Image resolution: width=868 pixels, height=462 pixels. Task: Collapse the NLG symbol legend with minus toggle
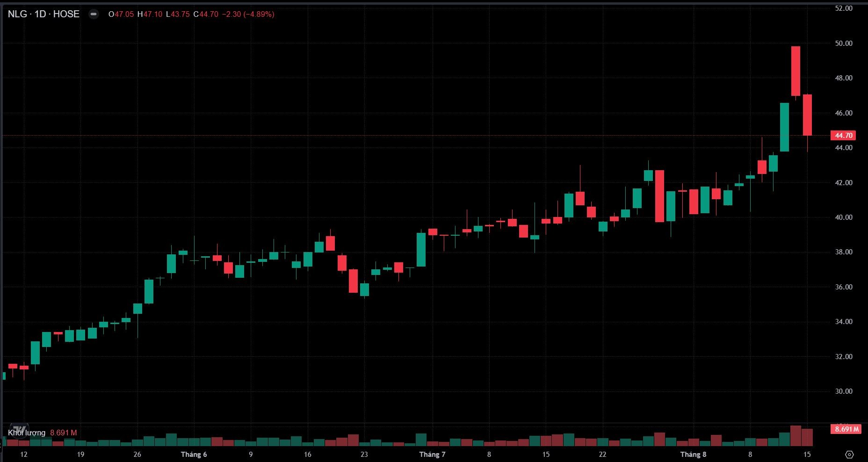click(94, 14)
